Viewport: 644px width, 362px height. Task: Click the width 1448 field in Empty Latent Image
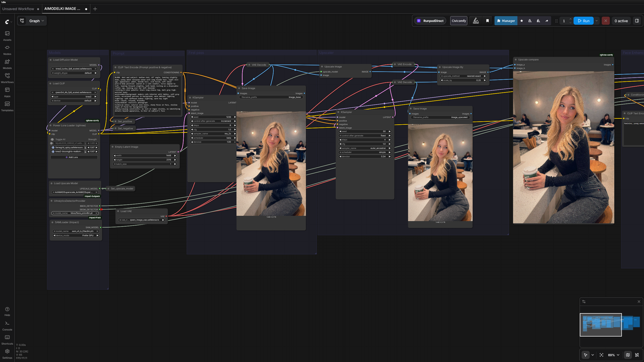click(145, 155)
